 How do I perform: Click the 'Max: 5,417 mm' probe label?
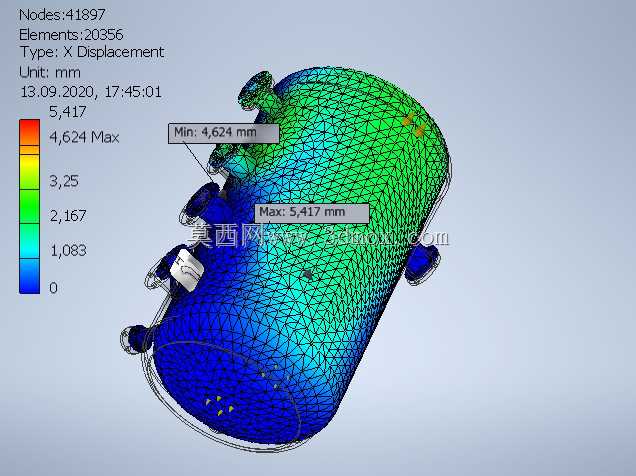pos(312,213)
